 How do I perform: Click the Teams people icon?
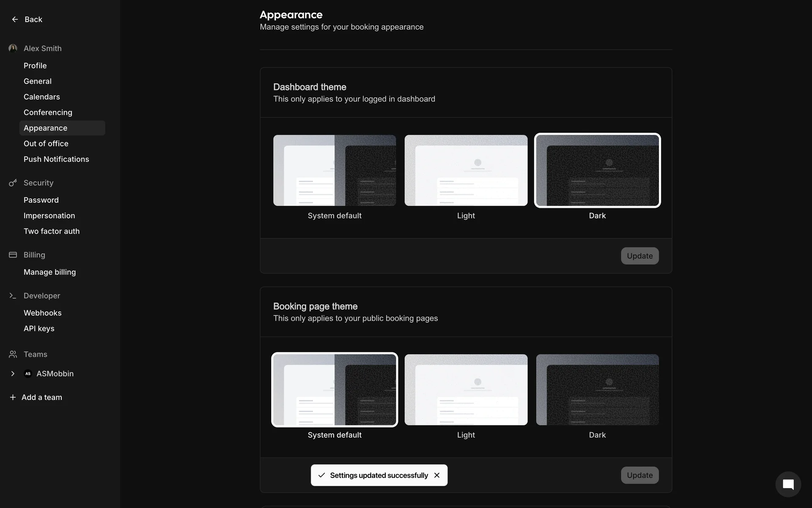pos(13,354)
